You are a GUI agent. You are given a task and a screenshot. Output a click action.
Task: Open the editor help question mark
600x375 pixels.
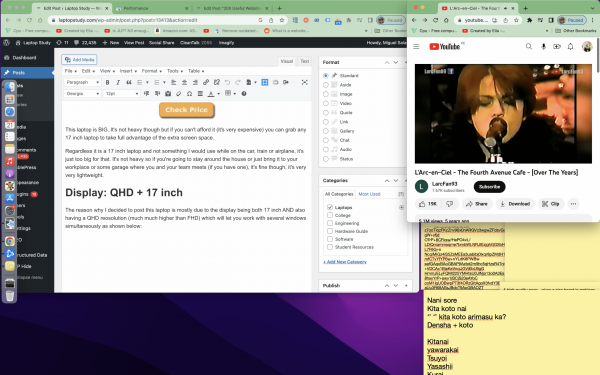pos(244,94)
